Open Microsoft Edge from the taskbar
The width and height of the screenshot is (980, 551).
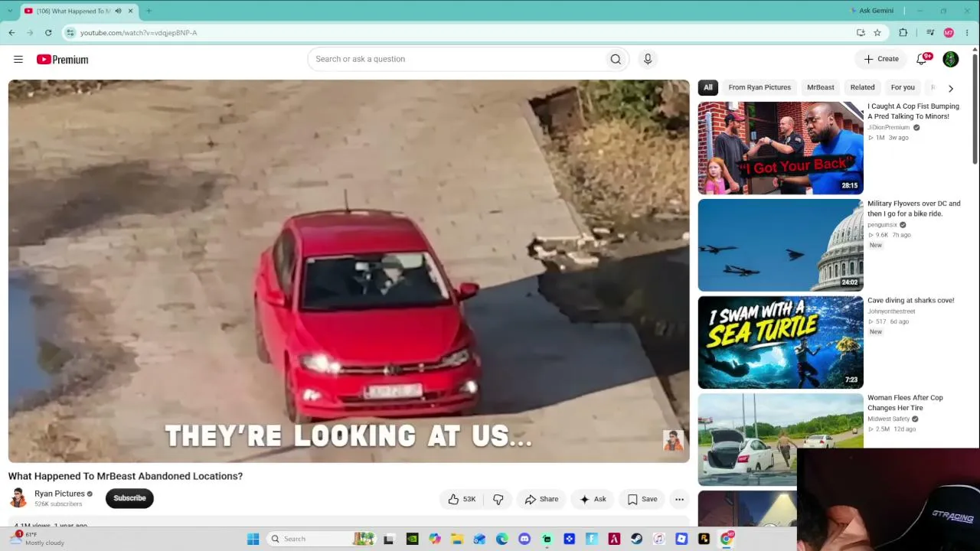[501, 539]
